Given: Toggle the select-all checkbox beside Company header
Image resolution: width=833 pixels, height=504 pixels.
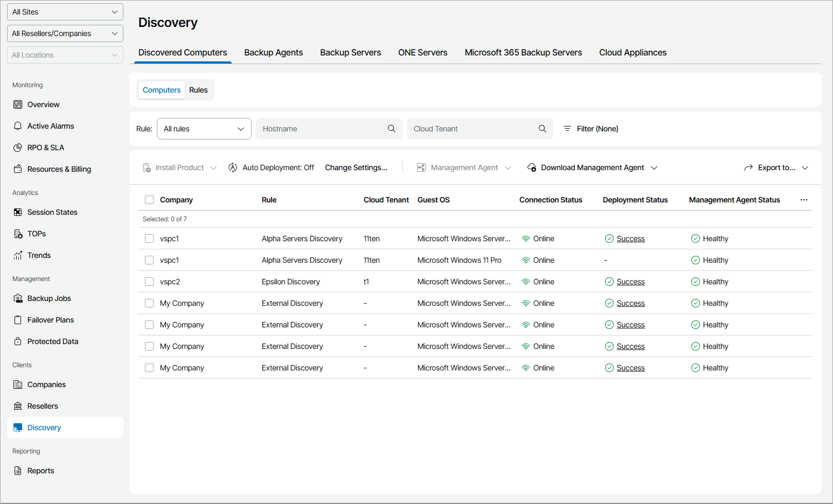Looking at the screenshot, I should (x=149, y=200).
